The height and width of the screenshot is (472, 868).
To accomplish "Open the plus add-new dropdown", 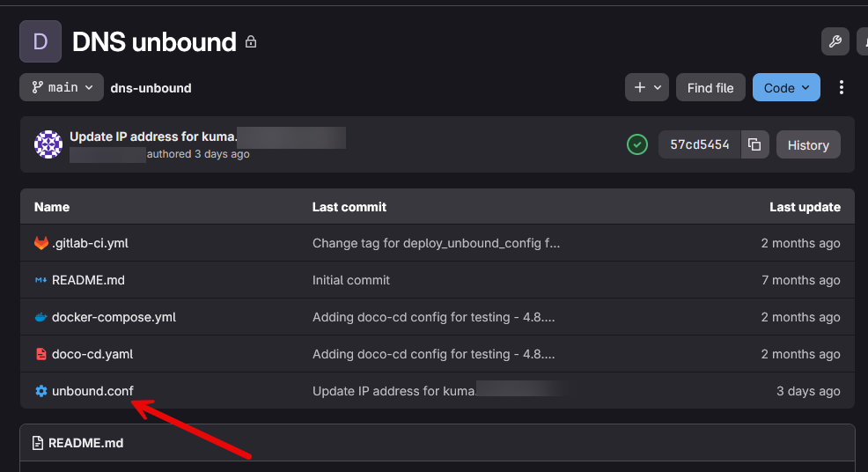I will click(x=647, y=87).
